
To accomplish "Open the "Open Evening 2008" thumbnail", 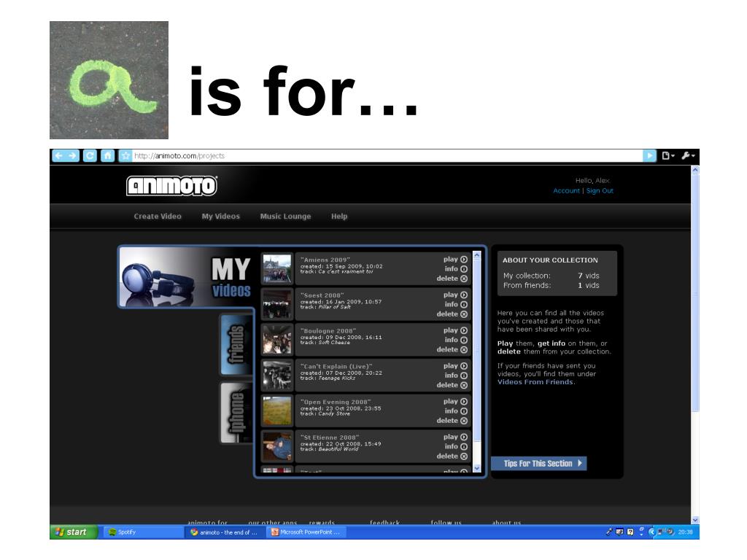I will [x=277, y=411].
